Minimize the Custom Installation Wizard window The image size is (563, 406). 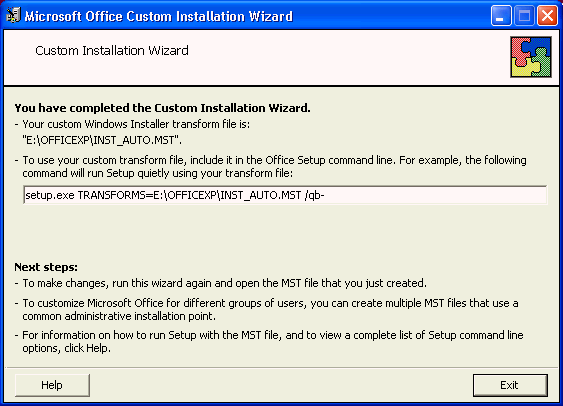(501, 16)
